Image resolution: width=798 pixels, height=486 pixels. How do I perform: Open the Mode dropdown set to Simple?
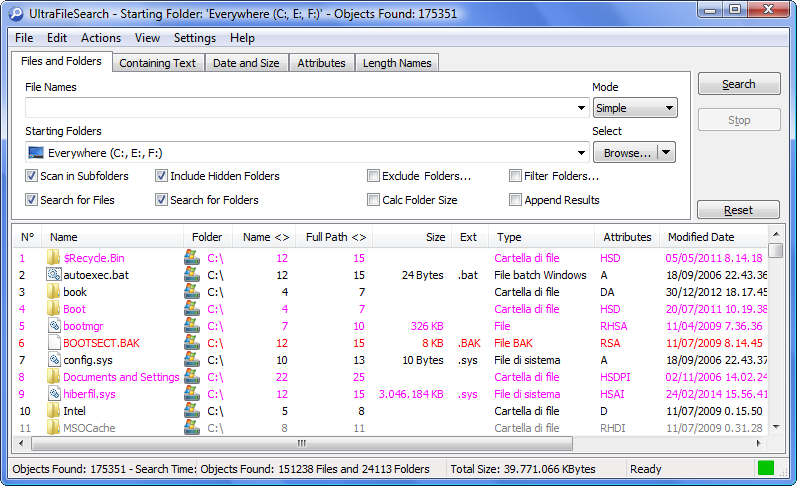pos(635,108)
